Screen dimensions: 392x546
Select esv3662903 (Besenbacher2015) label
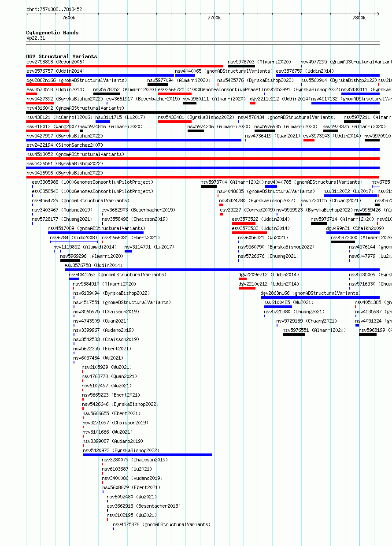[138, 210]
